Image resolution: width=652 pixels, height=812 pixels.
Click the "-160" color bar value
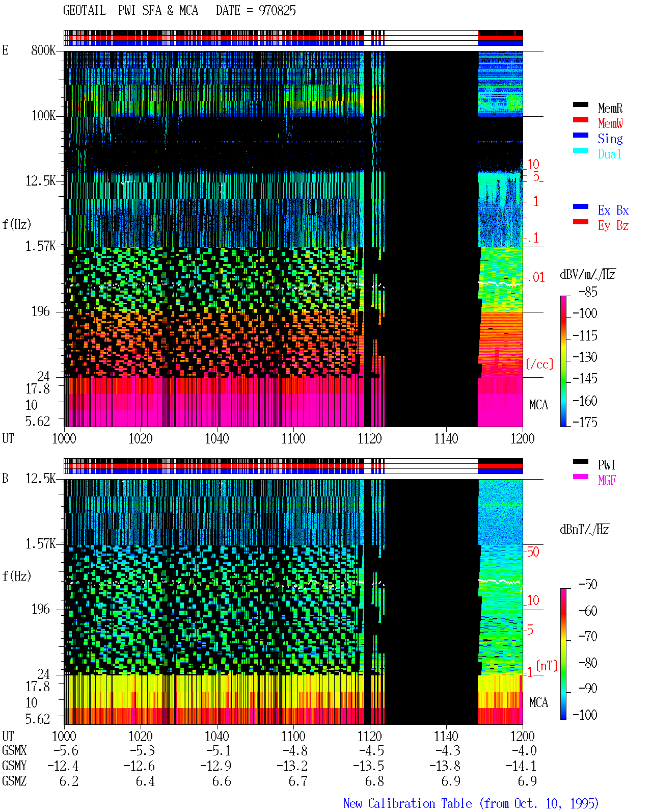585,401
